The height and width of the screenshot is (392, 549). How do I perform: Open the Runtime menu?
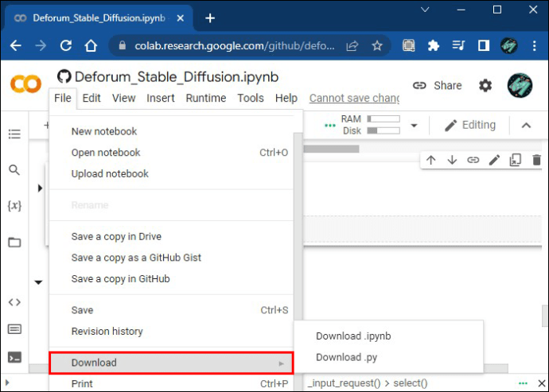click(206, 98)
